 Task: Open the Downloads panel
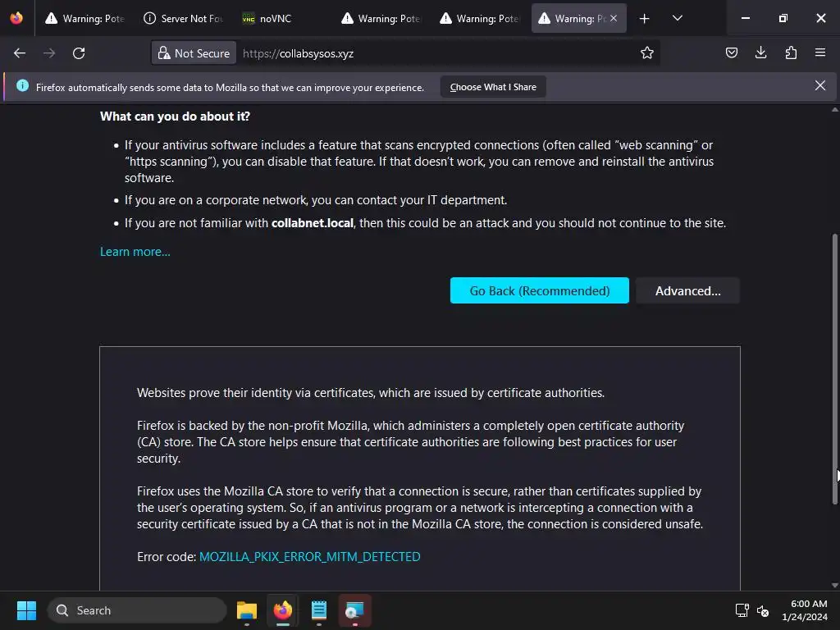(x=760, y=53)
